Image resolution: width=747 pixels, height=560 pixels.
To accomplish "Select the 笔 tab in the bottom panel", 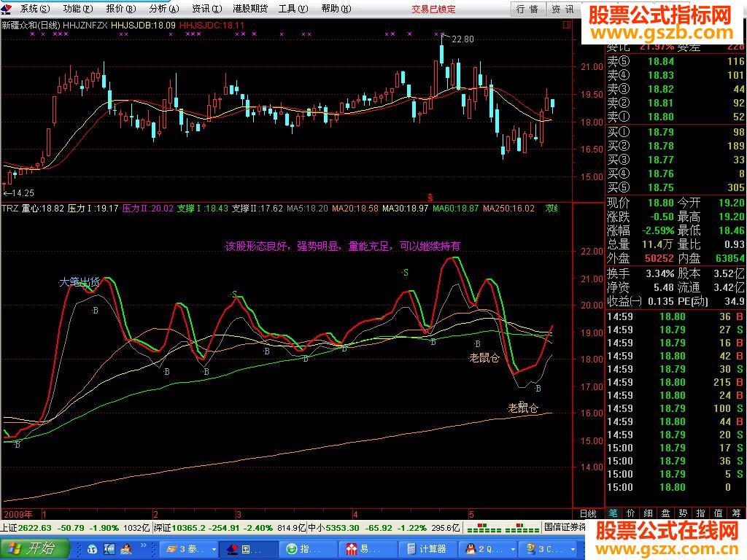I will click(x=613, y=513).
